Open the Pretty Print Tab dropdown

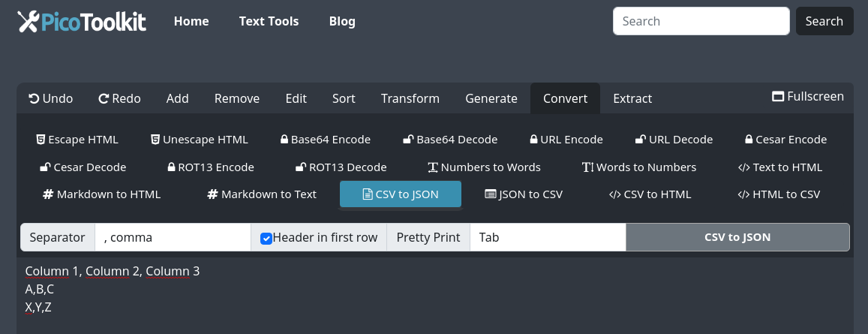pyautogui.click(x=548, y=238)
